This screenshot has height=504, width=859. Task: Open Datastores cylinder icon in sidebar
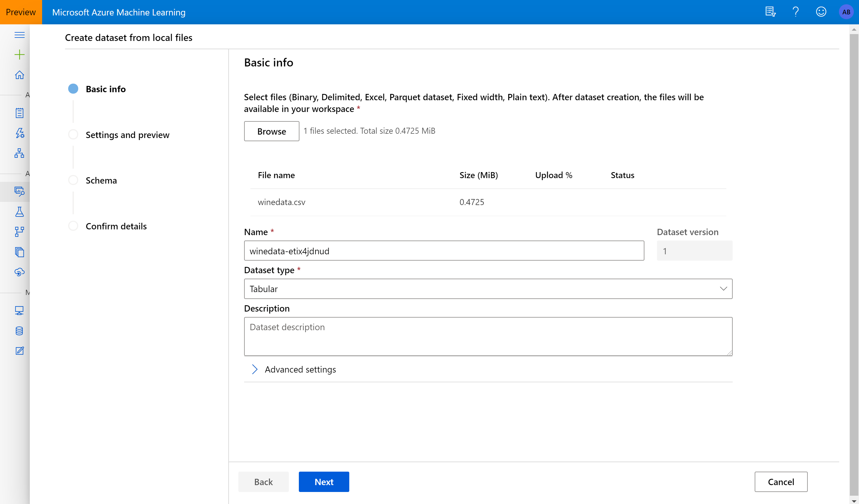click(x=19, y=330)
